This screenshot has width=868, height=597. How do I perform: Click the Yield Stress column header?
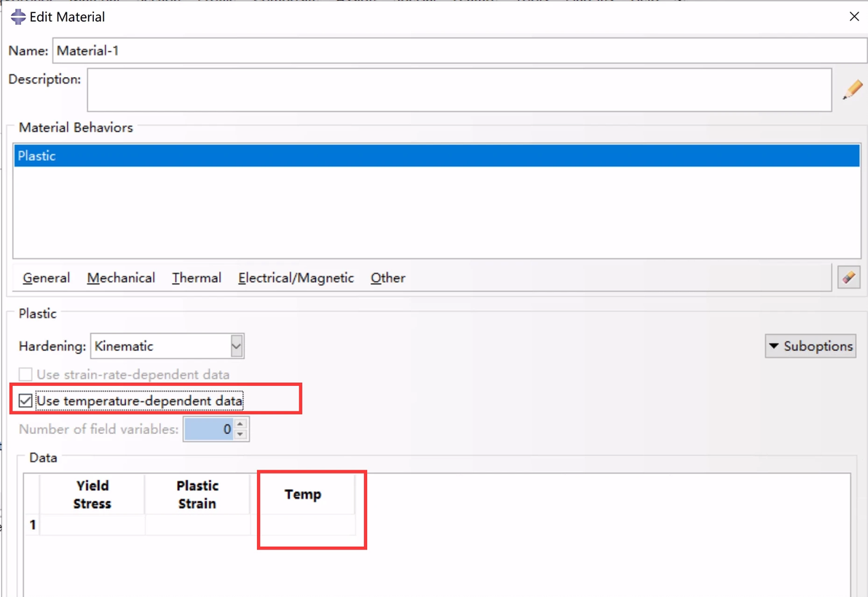[x=92, y=494]
